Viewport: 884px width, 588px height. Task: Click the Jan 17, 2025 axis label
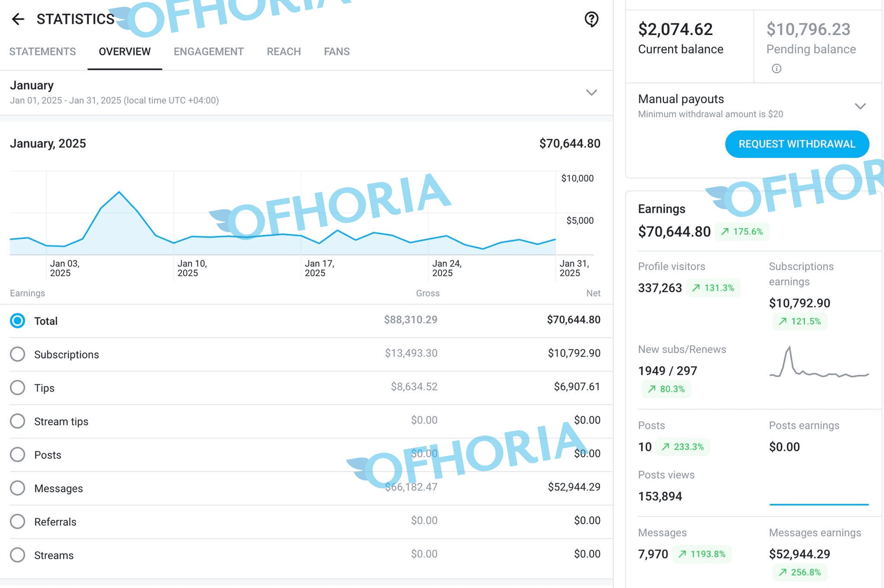click(x=320, y=268)
